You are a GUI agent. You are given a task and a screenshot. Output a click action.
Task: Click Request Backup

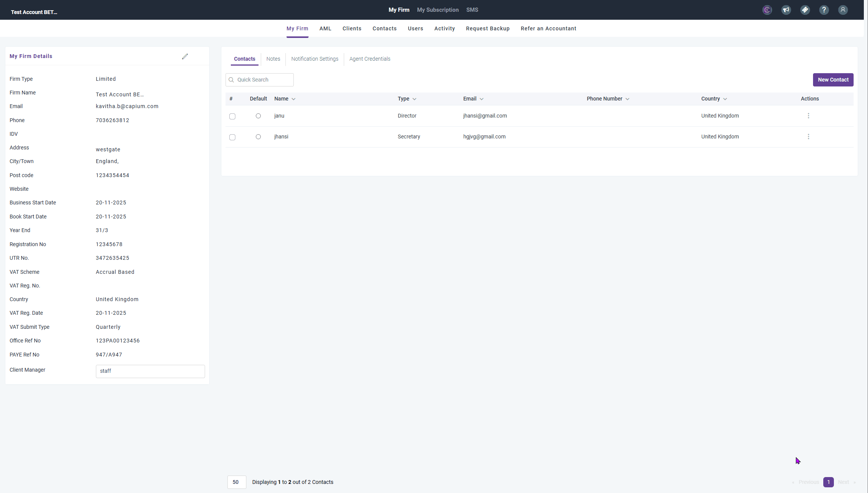(x=487, y=28)
